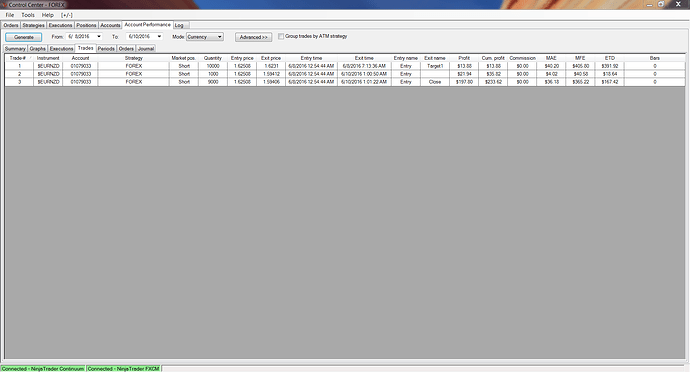The width and height of the screenshot is (690, 372).
Task: Open the Periods sub-tab
Action: [106, 48]
